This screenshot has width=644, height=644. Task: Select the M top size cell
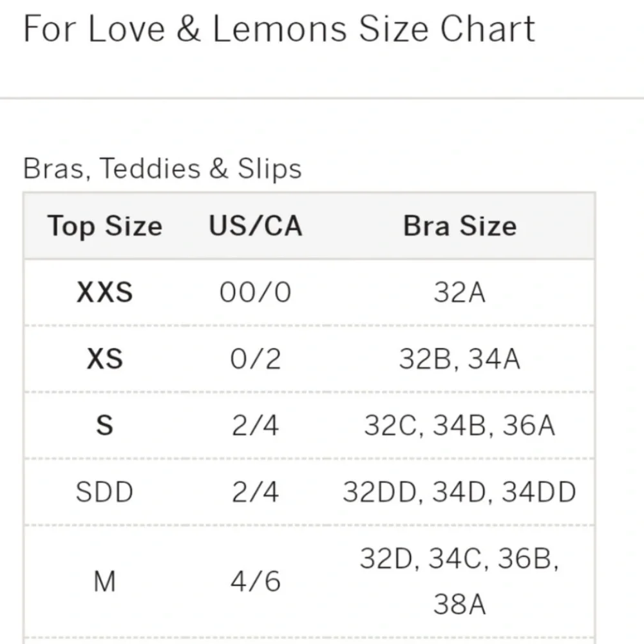(x=105, y=582)
